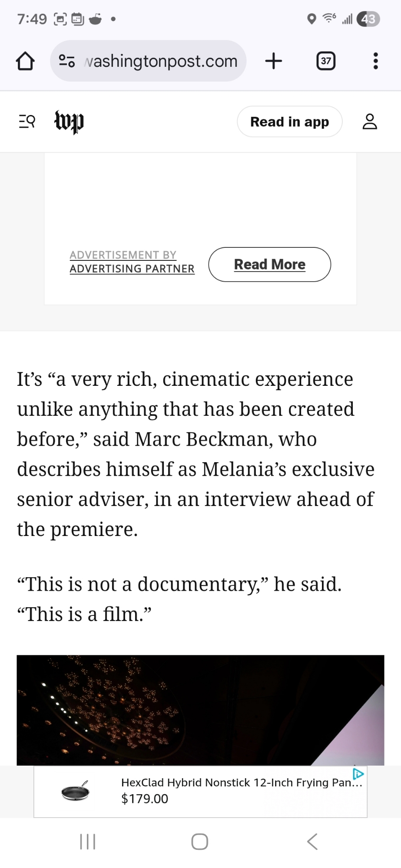Tap HexClad Hybrid Nonstick Frying Pan title
401x868 pixels.
click(x=242, y=783)
